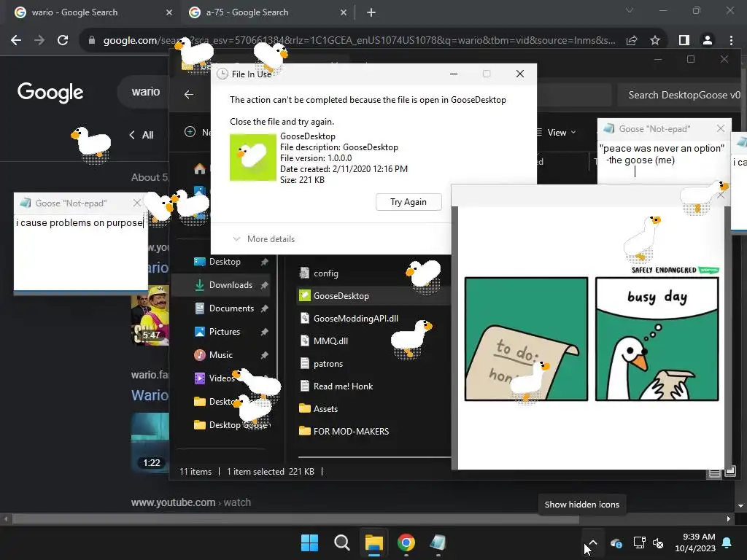747x560 pixels.
Task: Open Desktop in the Explorer sidebar
Action: coord(225,262)
